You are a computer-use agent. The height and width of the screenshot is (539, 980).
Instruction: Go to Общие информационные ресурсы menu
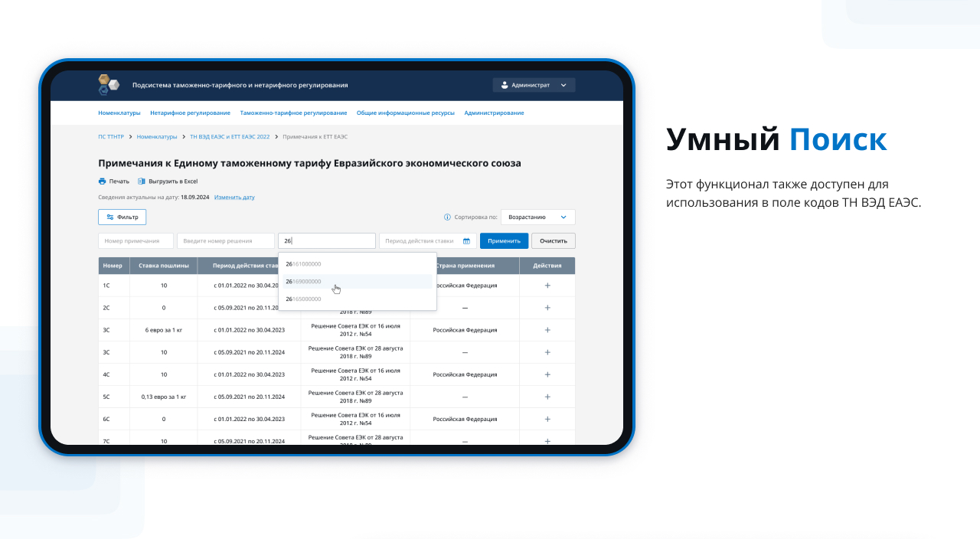point(405,113)
